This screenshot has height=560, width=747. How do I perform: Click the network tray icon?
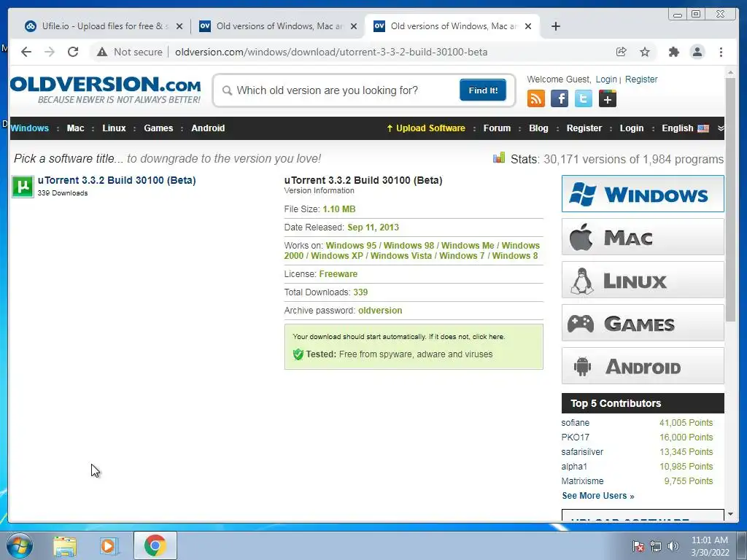coord(656,546)
